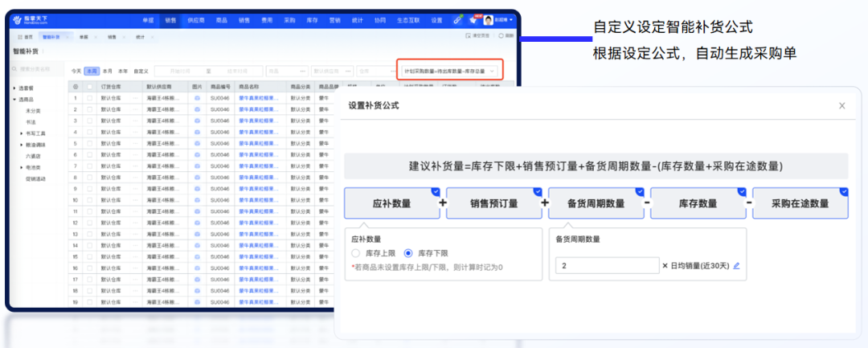Click the image icon in row 11
This screenshot has height=348, width=868.
click(197, 211)
